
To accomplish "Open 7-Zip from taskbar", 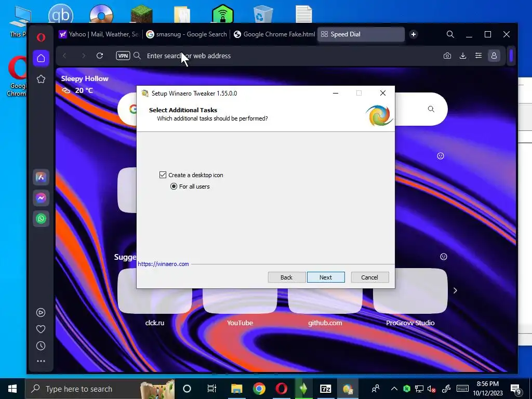I will (x=325, y=389).
